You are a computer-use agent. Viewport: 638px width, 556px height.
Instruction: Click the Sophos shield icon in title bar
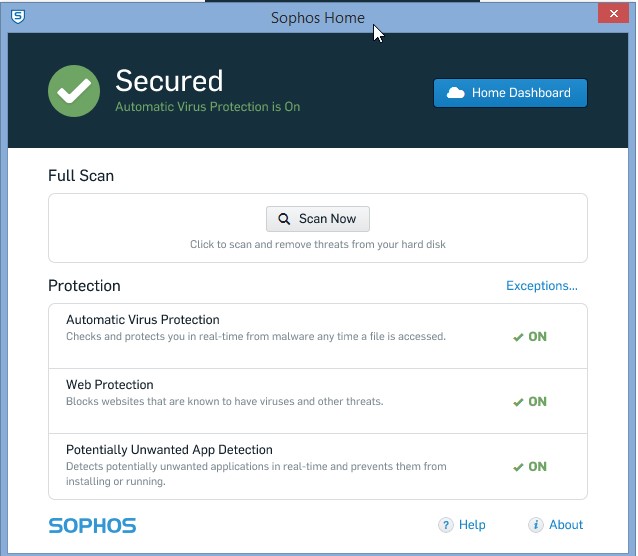point(17,17)
